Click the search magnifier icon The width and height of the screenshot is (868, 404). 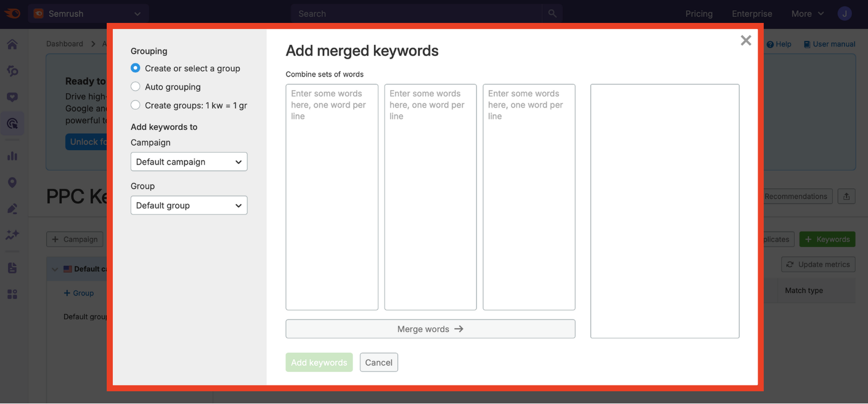[x=552, y=14]
